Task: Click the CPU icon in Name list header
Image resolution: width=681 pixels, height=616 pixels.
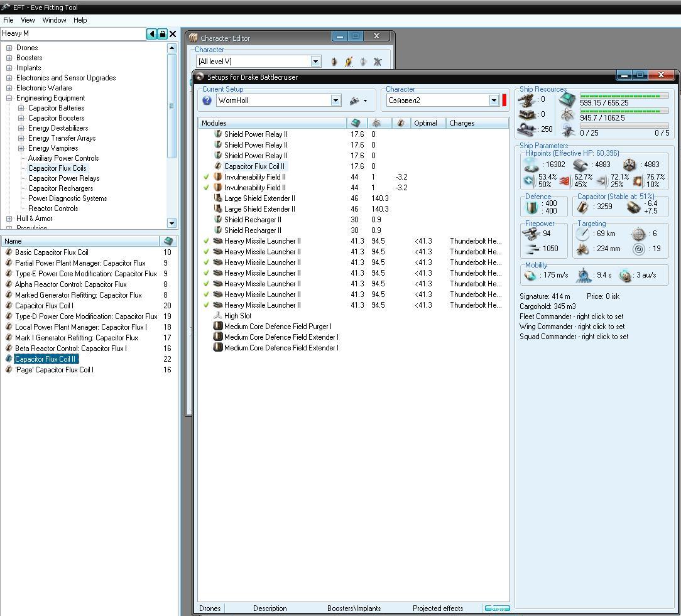Action: click(168, 241)
